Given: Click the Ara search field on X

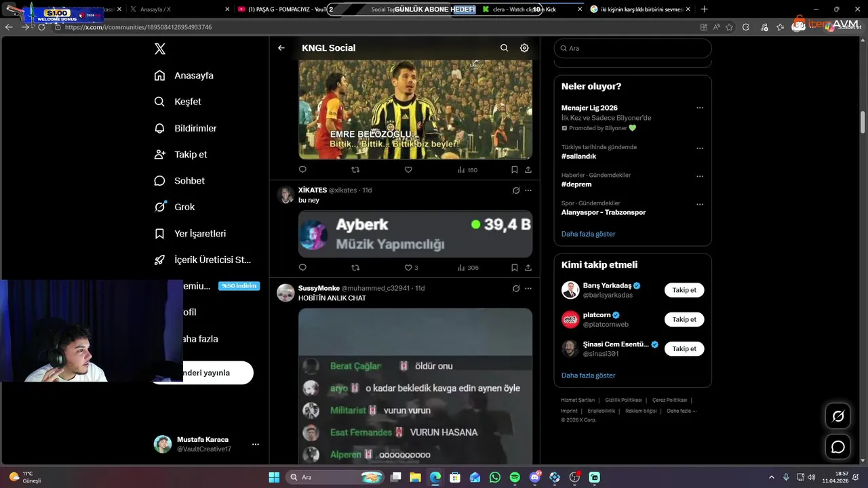Looking at the screenshot, I should click(x=633, y=48).
